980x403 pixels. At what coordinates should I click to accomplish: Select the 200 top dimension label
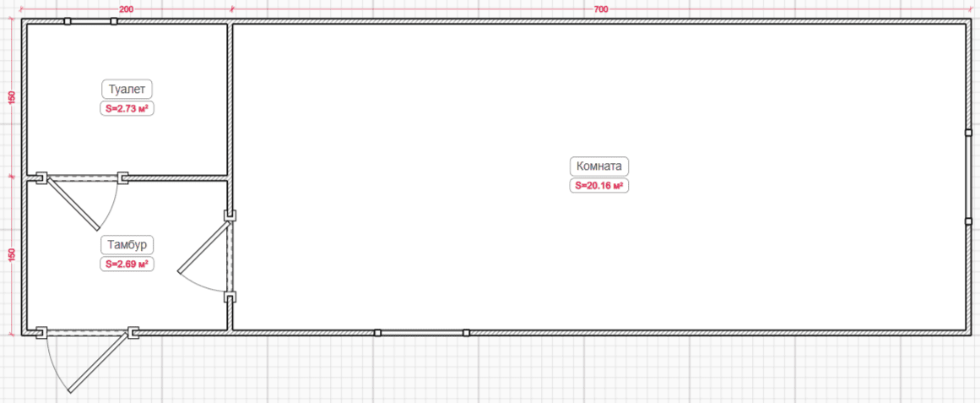[126, 10]
